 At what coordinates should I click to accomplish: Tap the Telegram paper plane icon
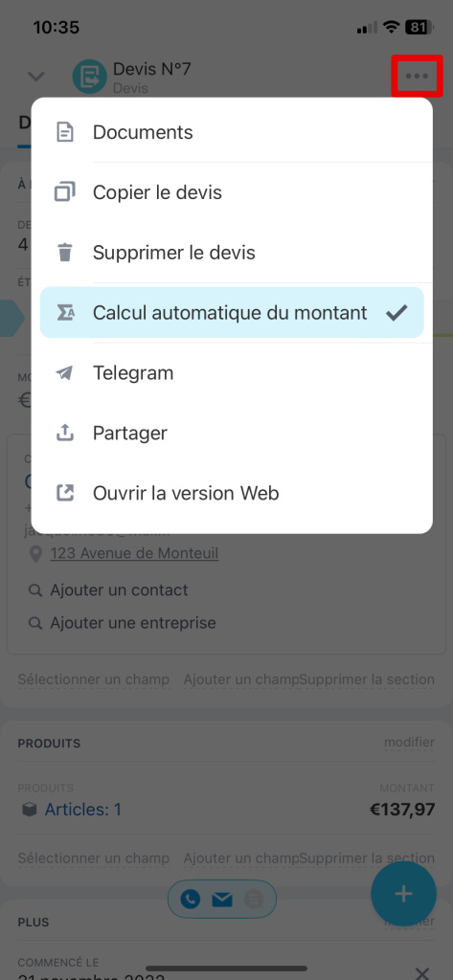click(x=65, y=373)
